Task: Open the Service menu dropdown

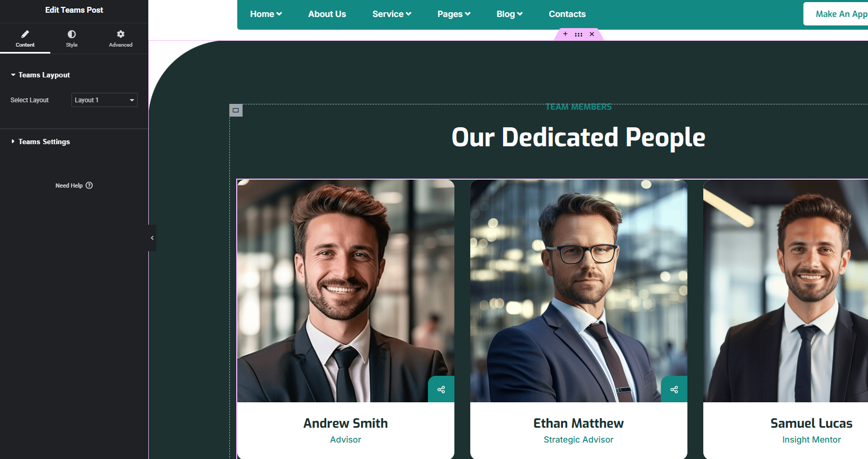Action: point(392,14)
